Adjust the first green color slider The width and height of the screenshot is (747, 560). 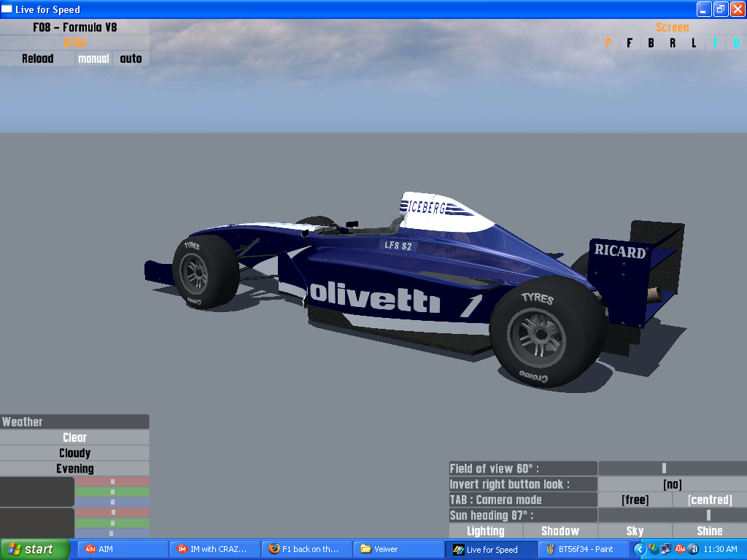click(112, 492)
